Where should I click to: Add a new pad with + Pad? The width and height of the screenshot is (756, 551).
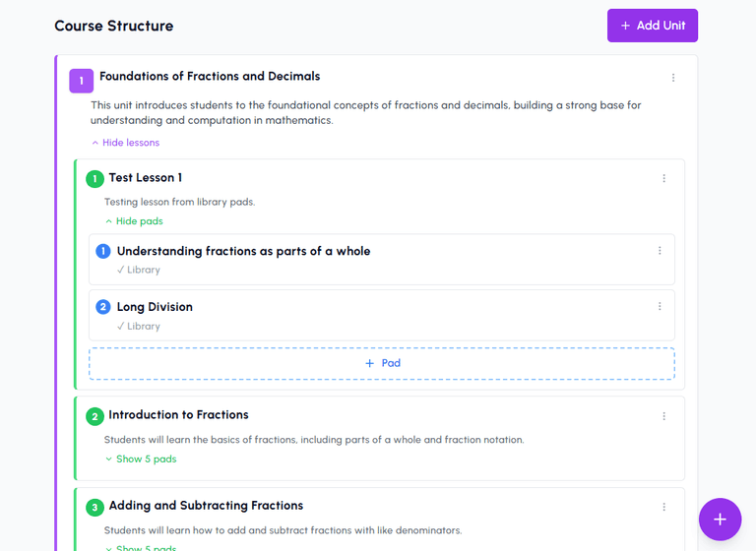[x=382, y=363]
